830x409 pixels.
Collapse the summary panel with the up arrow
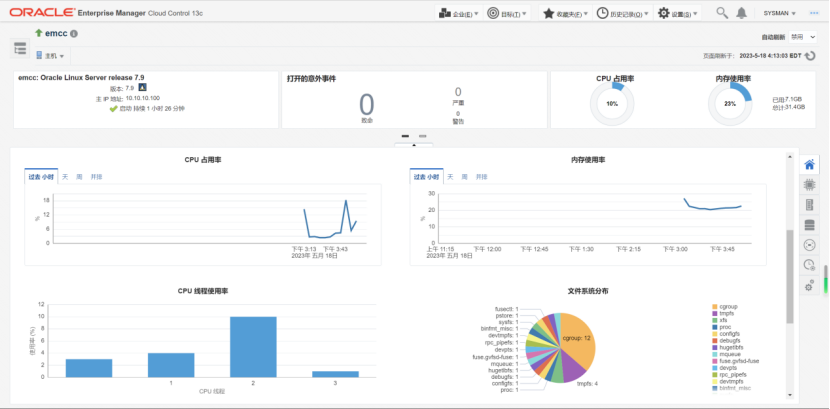pos(414,145)
